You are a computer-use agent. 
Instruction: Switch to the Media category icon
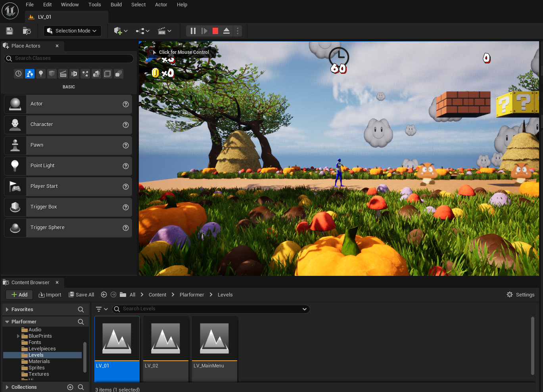click(x=74, y=74)
